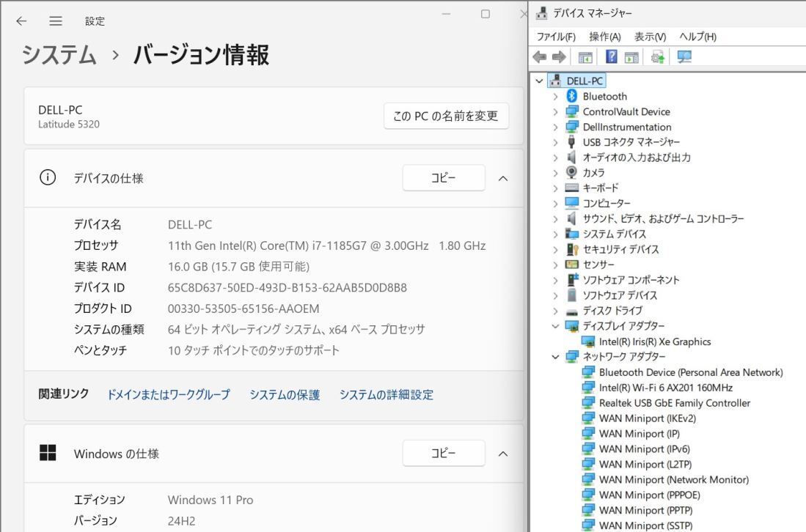This screenshot has height=532, width=806.
Task: Toggle the Show/Hide Console Tree icon
Action: [x=584, y=56]
